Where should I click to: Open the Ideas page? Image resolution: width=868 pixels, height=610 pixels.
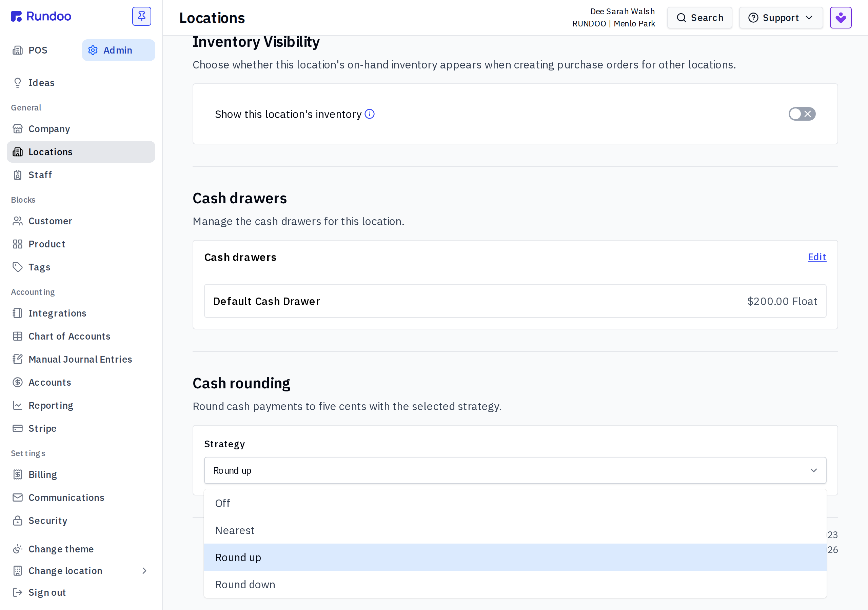(81, 83)
